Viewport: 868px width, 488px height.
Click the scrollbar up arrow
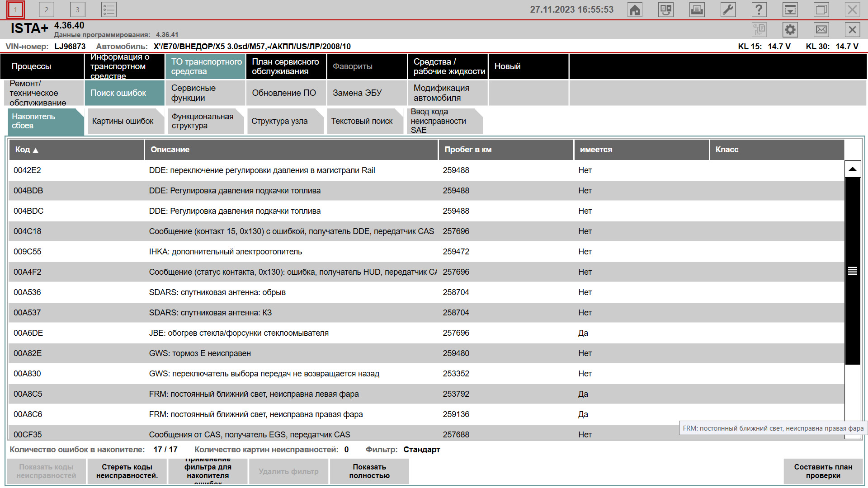(x=852, y=169)
